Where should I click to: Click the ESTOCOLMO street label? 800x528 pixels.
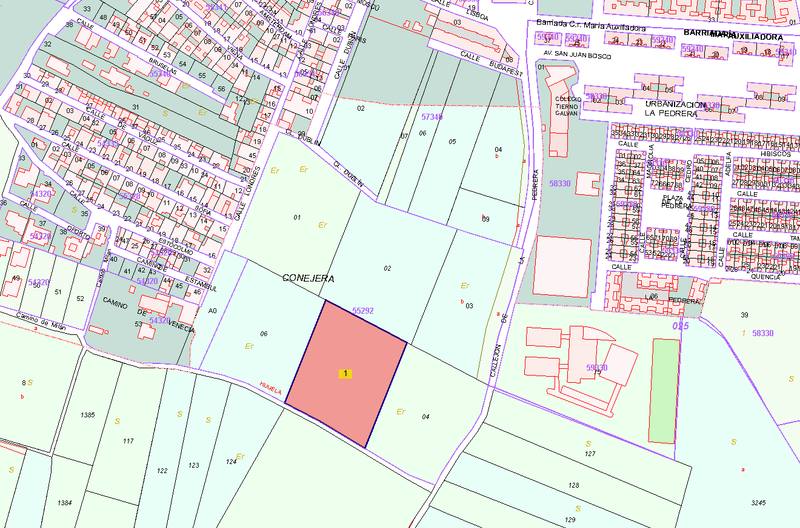coord(174,247)
